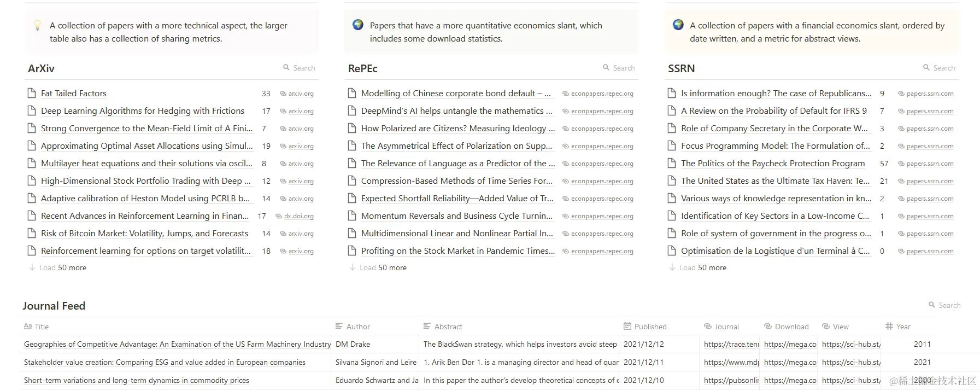Click the SSRN section heading

pyautogui.click(x=682, y=68)
